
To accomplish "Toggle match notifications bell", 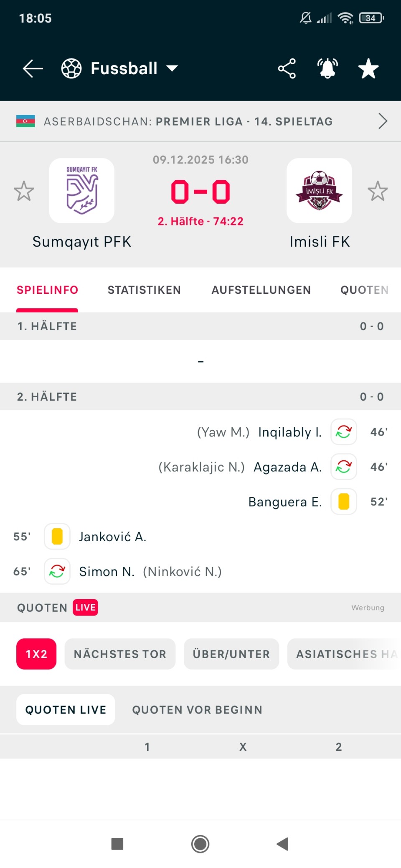I will [327, 69].
